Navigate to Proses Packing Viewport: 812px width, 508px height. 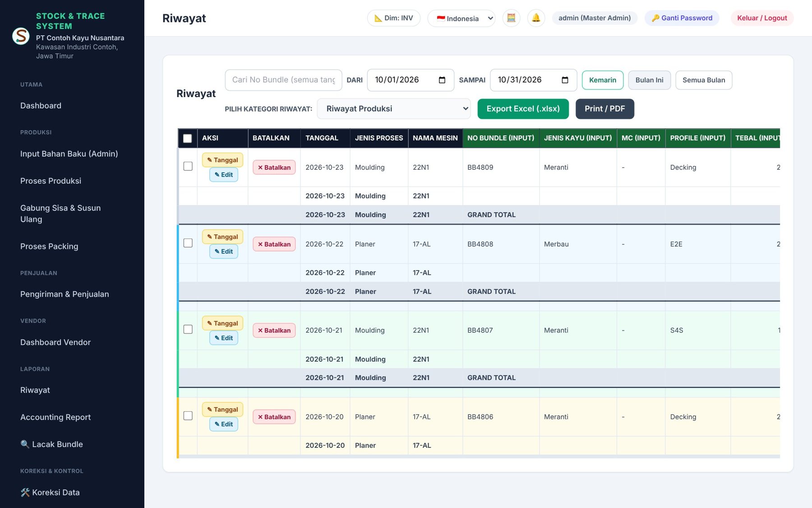point(49,247)
